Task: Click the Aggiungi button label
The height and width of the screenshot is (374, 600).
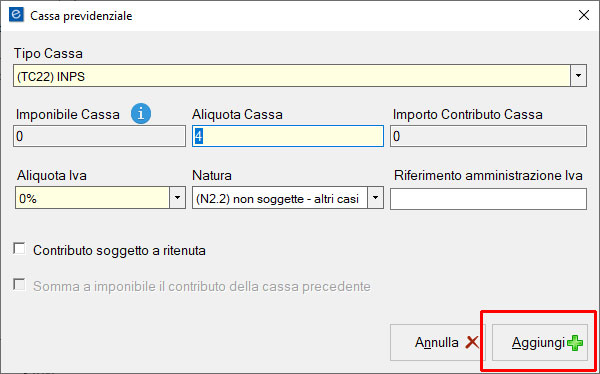Action: point(538,343)
